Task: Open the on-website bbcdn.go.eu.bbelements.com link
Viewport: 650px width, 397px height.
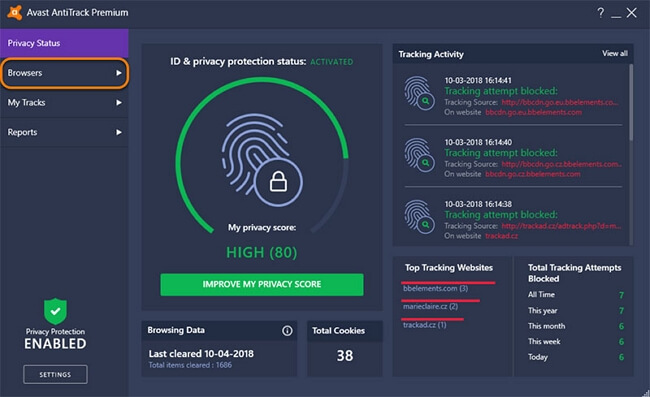Action: tap(533, 112)
